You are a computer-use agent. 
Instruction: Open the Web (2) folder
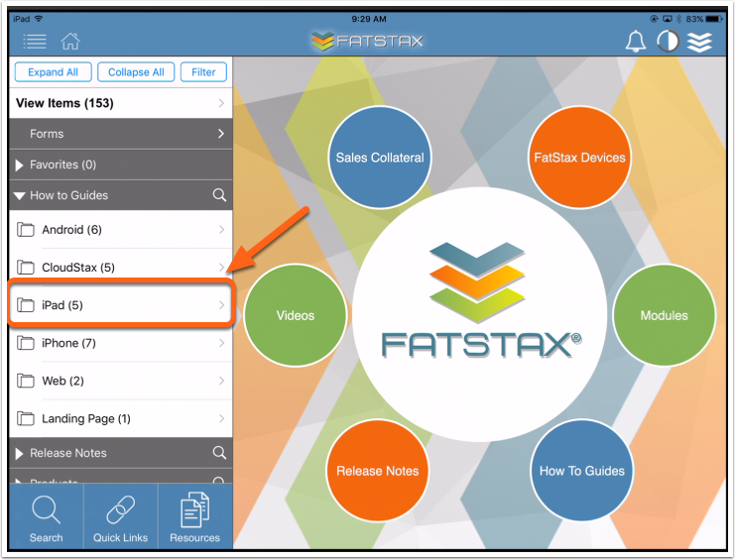pyautogui.click(x=120, y=381)
